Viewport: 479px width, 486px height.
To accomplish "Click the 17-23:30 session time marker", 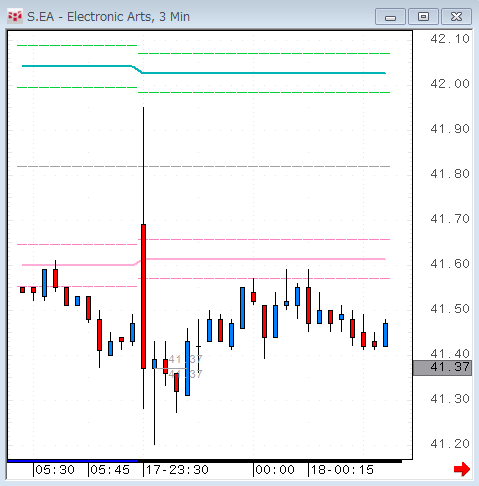I will pos(177,470).
